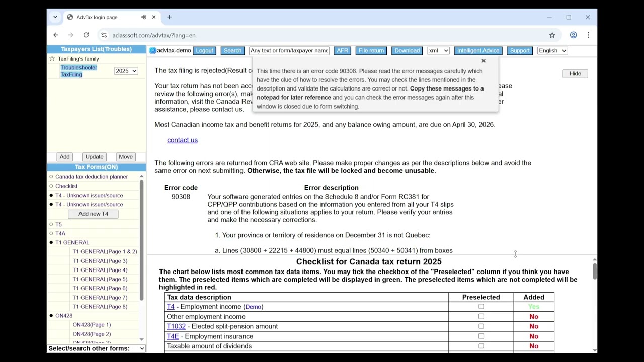Viewport: 644px width, 362px height.
Task: Close the error 90308 tip popup
Action: tap(484, 61)
